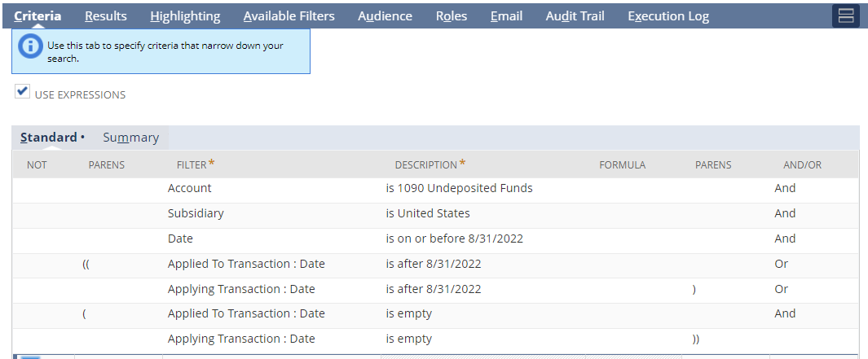Switch to the Summary subtab
Screen dimensions: 868x359
[130, 138]
